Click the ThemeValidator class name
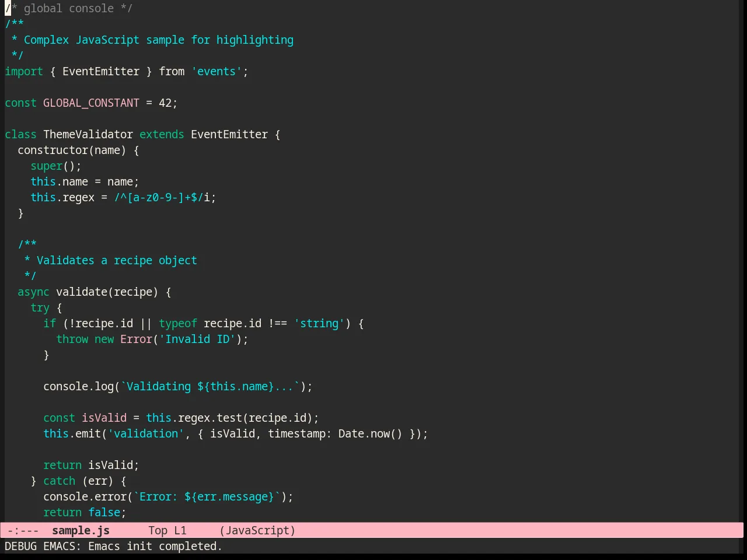The width and height of the screenshot is (747, 560). (88, 134)
